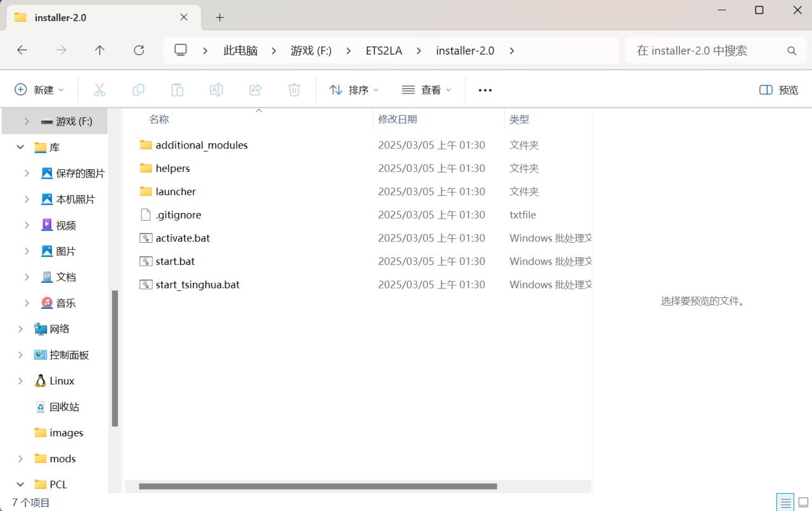Open the 排序 sort dropdown
Image resolution: width=812 pixels, height=511 pixels.
click(354, 90)
